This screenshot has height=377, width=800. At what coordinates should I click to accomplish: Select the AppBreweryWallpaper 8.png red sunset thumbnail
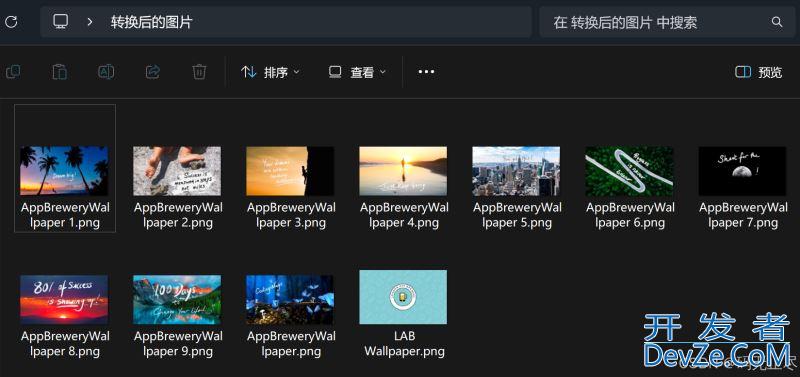pos(64,299)
